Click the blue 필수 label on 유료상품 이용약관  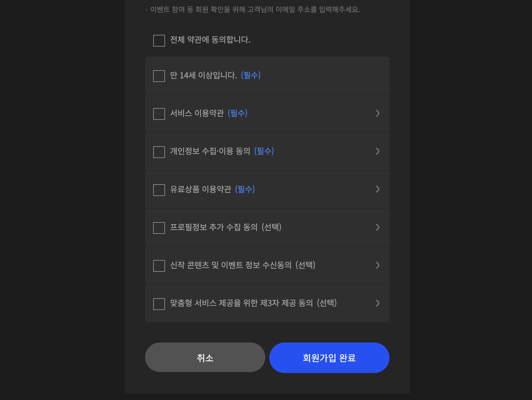pyautogui.click(x=245, y=189)
